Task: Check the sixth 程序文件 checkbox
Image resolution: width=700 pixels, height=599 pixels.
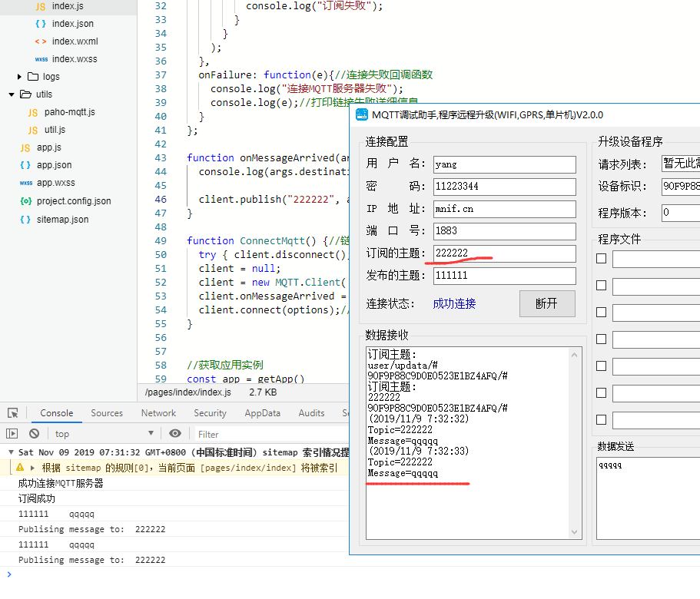Action: click(x=602, y=392)
